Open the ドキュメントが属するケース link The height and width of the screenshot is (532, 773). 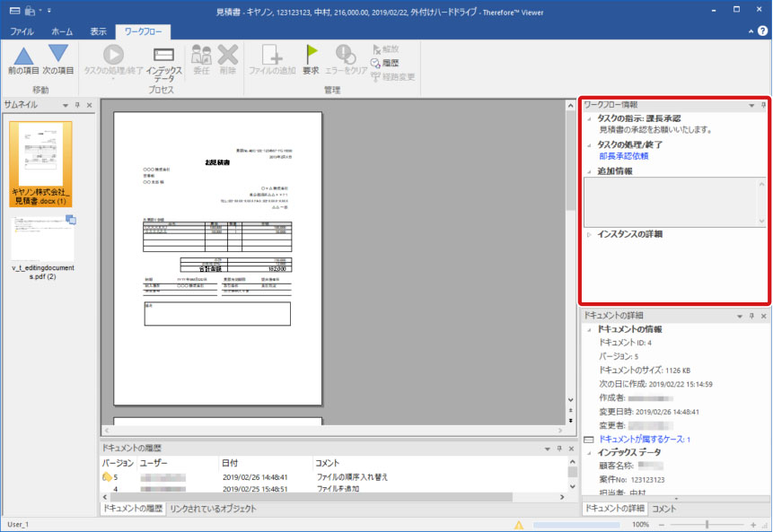644,440
